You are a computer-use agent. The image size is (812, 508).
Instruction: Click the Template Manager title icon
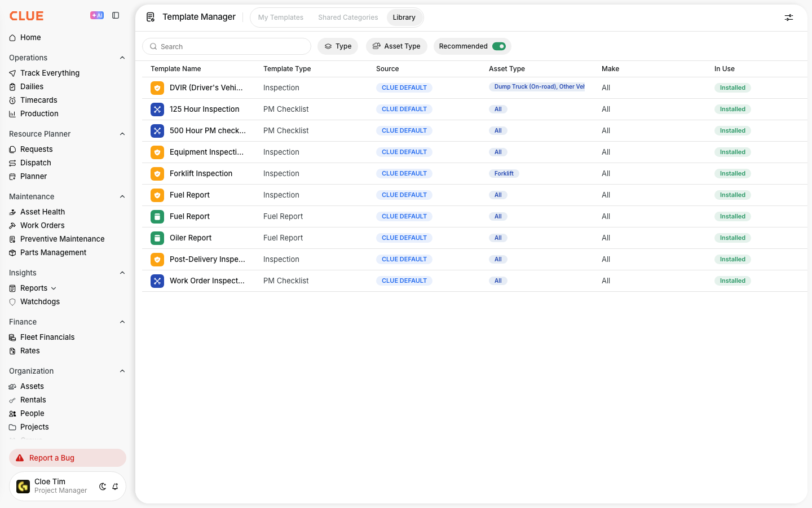(151, 17)
